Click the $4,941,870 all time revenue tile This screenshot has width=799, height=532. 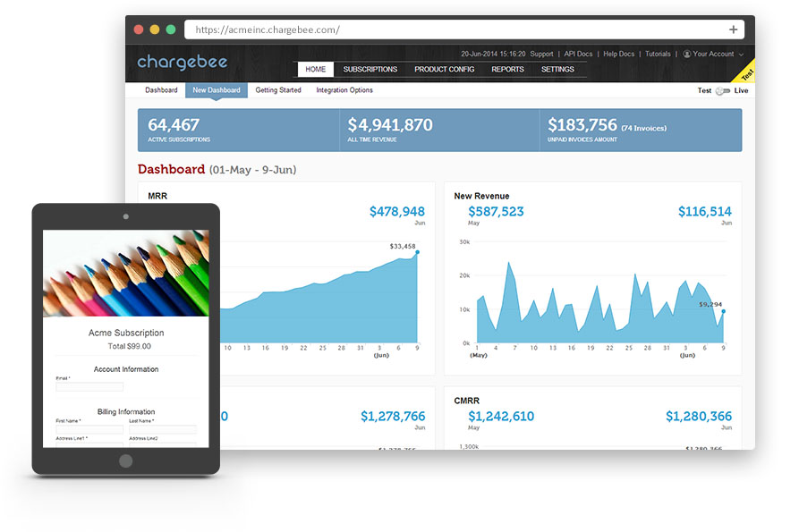pyautogui.click(x=439, y=130)
